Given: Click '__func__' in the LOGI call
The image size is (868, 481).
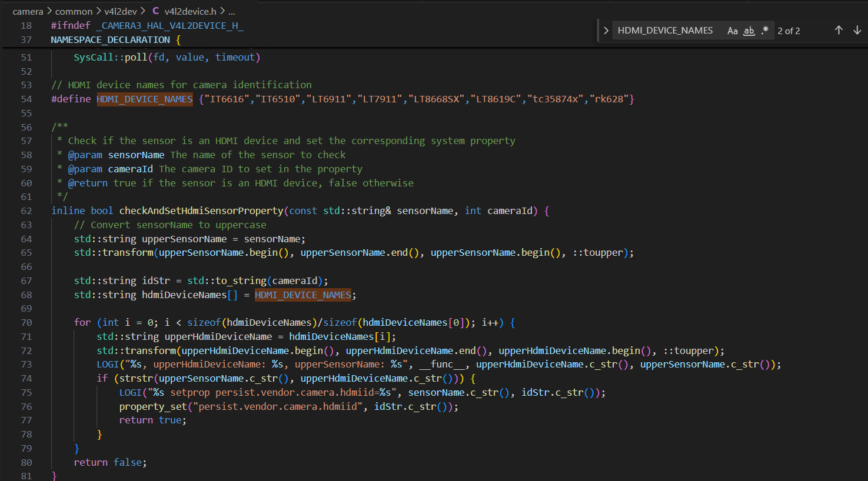Looking at the screenshot, I should pos(442,364).
